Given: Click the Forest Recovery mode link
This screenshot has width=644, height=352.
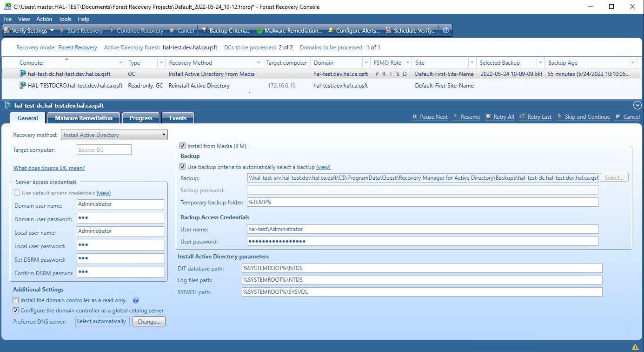Looking at the screenshot, I should coord(78,47).
